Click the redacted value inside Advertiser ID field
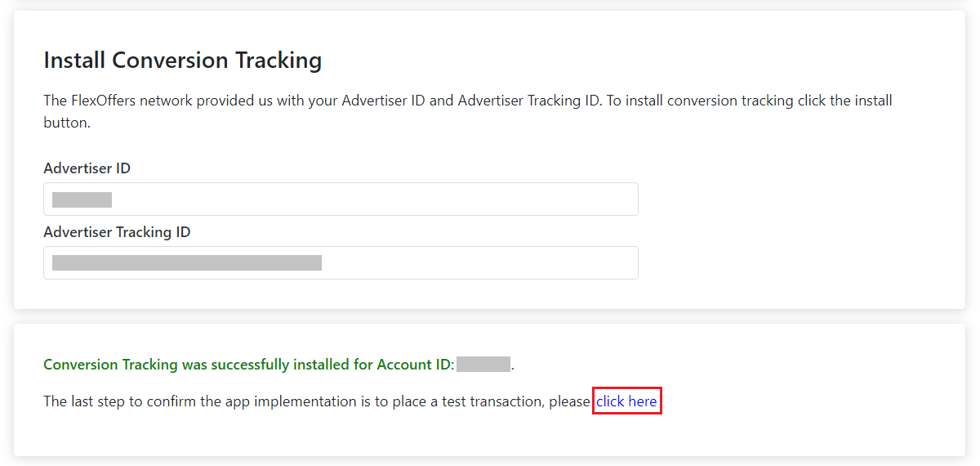980x466 pixels. tap(82, 199)
